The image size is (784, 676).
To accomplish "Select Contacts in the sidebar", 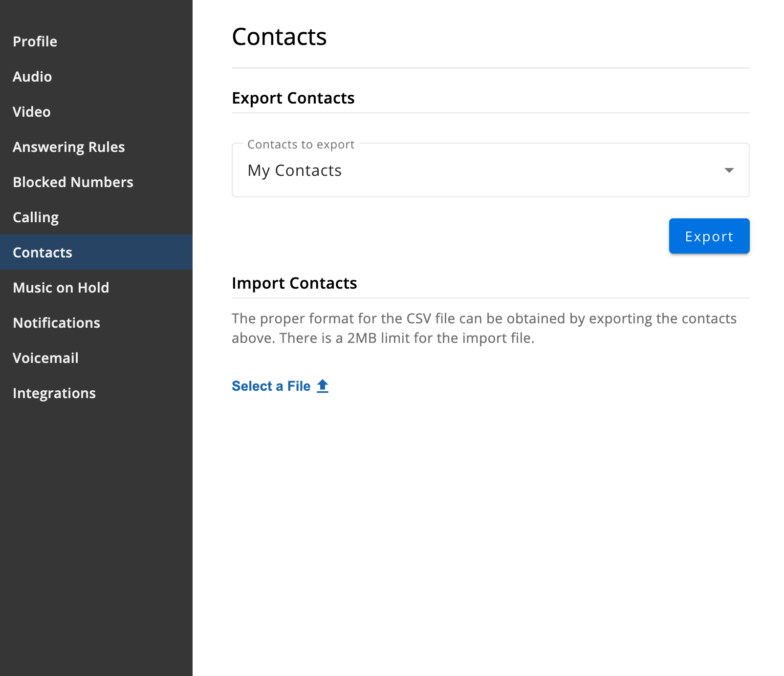I will pos(96,252).
